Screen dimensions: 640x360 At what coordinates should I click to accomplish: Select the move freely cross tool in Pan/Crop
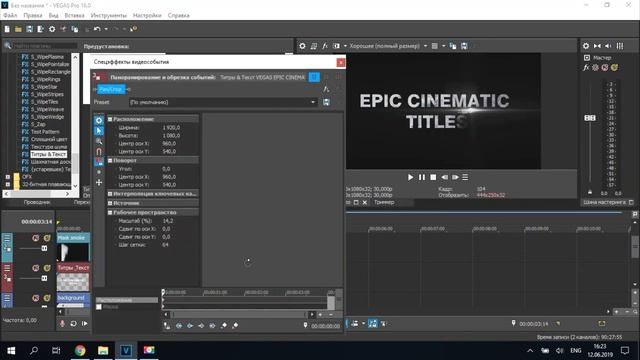[x=99, y=182]
